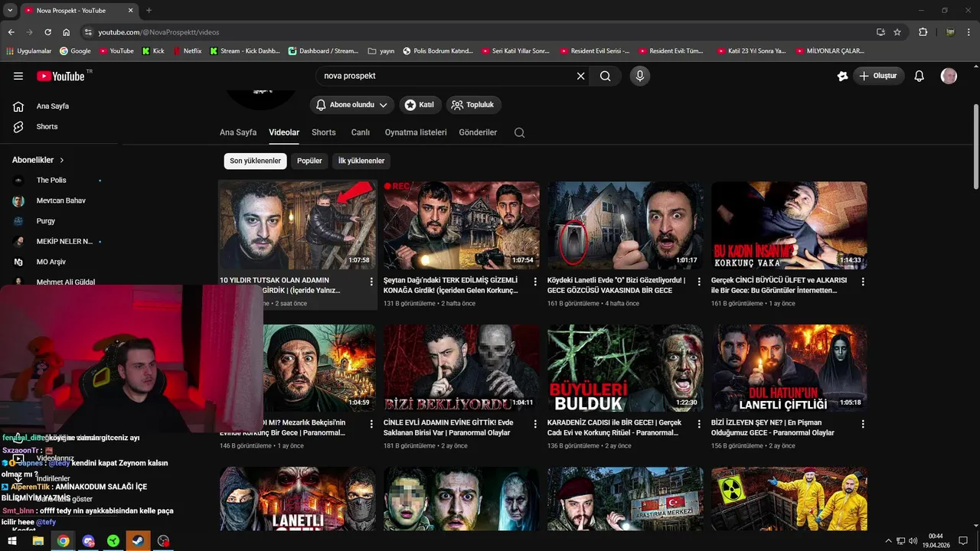980x551 pixels.
Task: Open the notifications bell
Action: (x=920, y=76)
